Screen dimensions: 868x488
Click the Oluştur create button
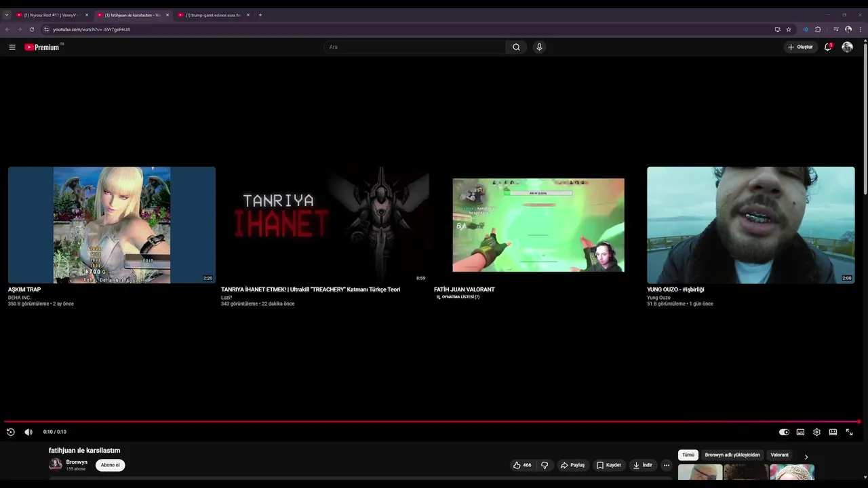(x=801, y=47)
